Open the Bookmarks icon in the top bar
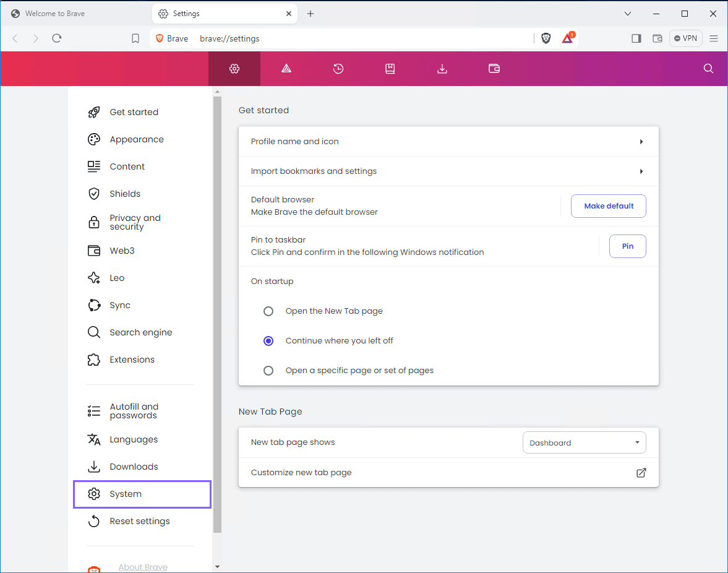728x573 pixels. 390,69
